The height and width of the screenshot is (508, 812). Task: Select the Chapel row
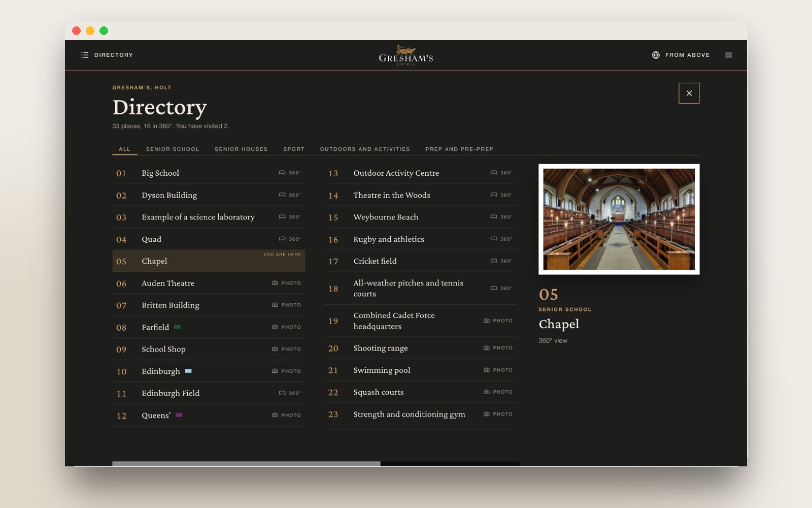click(209, 261)
